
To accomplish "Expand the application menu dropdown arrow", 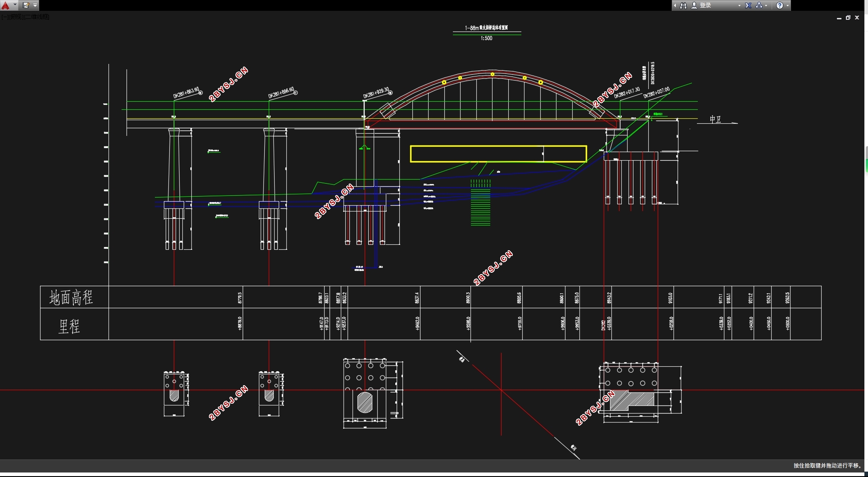I will (x=15, y=5).
